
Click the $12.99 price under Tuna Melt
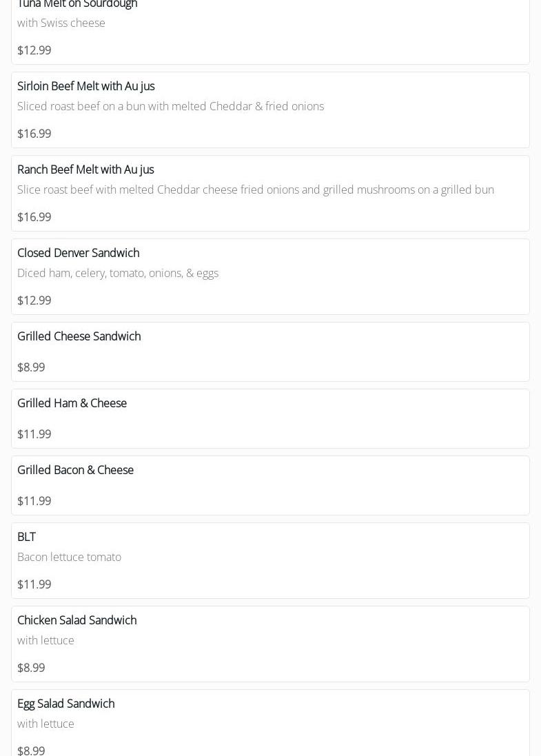click(34, 50)
